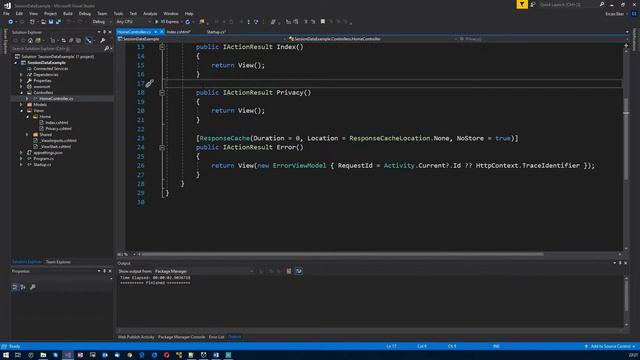Open the Build menu
Screen dimensions: 640x360
[68, 13]
